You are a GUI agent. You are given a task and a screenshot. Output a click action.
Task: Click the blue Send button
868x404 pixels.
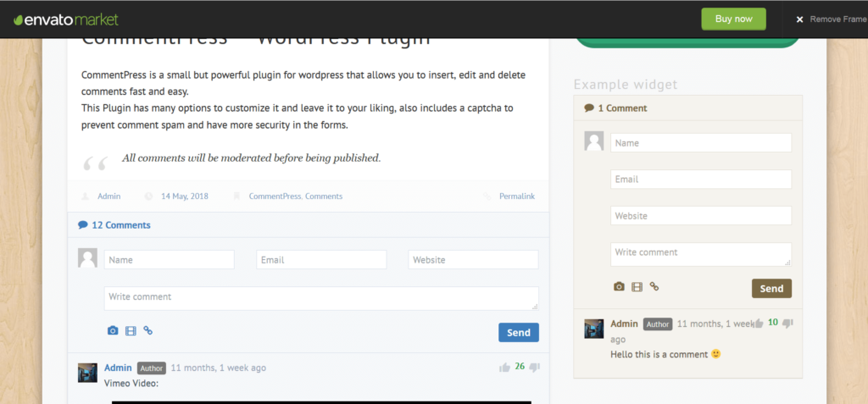(x=519, y=333)
